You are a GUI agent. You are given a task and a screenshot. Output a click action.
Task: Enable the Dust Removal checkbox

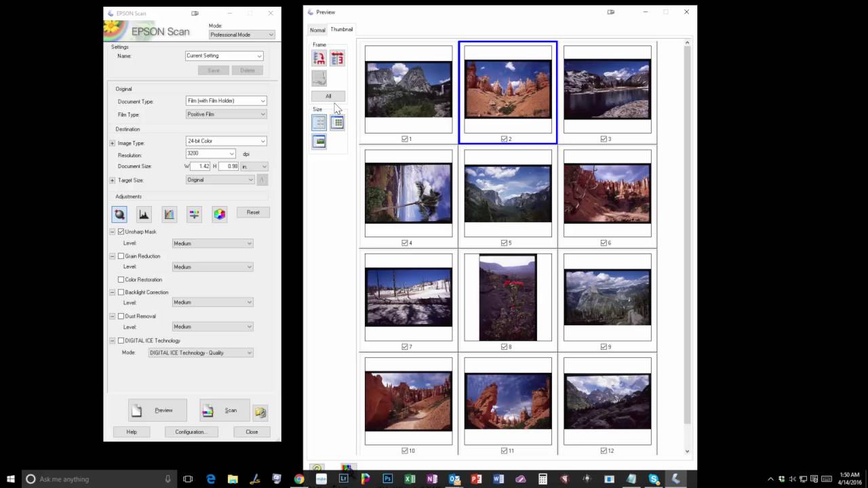pyautogui.click(x=121, y=316)
